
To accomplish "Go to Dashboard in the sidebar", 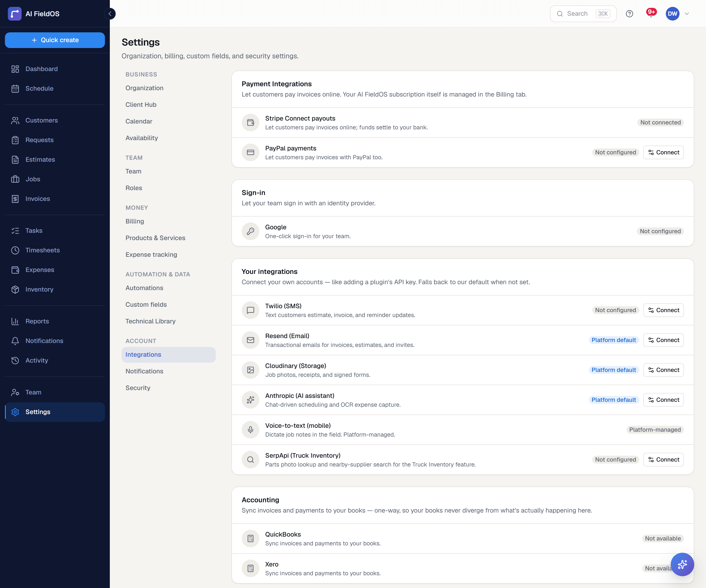I will [x=55, y=69].
